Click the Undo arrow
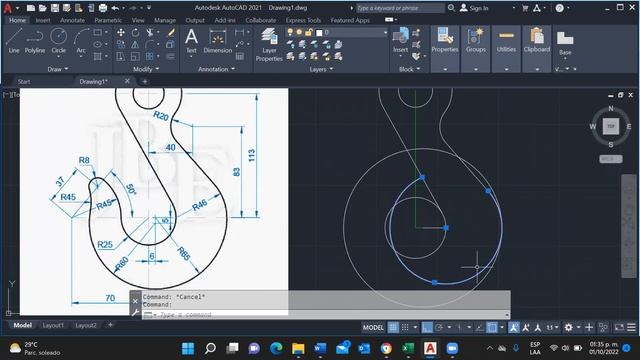 coord(115,8)
